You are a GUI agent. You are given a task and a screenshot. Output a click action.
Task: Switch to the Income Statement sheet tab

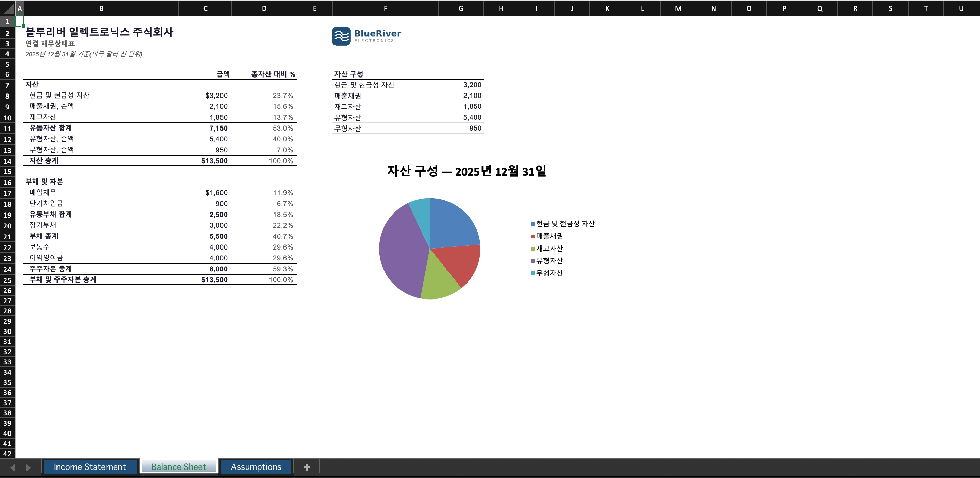pyautogui.click(x=90, y=467)
